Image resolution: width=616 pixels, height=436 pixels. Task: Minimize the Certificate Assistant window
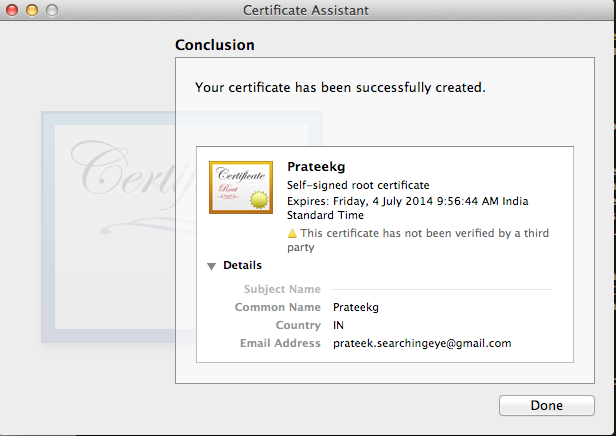[x=31, y=10]
